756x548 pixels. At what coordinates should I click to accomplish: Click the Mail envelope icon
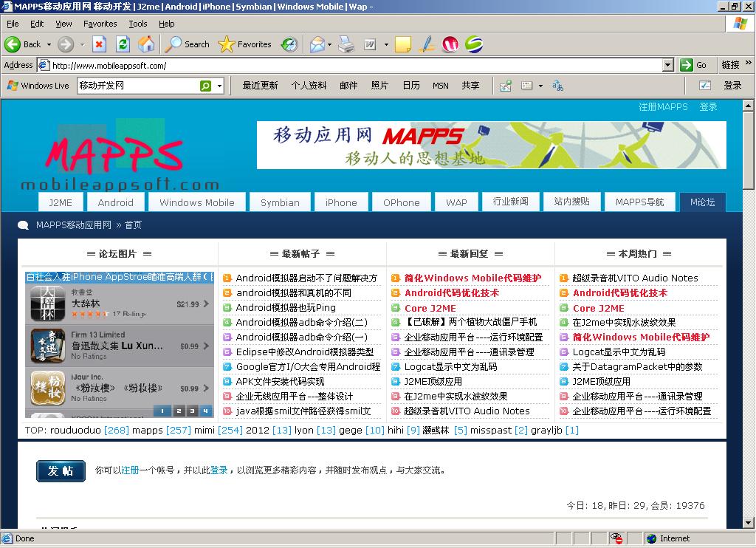pyautogui.click(x=317, y=44)
